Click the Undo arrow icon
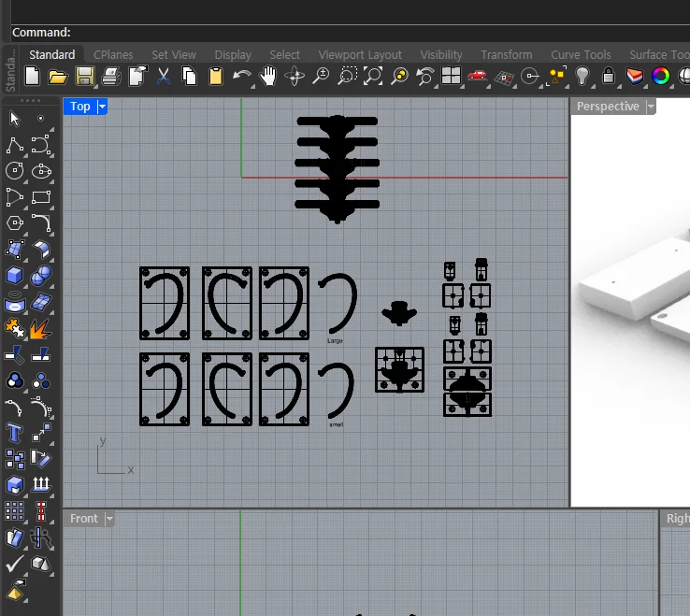Screen dimensions: 690x616 (242, 77)
